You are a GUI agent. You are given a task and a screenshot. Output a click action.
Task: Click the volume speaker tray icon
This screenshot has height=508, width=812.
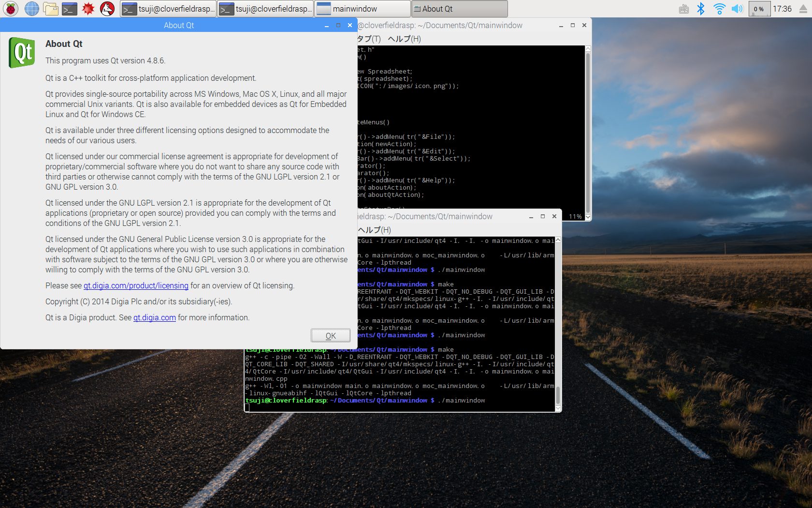coord(737,9)
